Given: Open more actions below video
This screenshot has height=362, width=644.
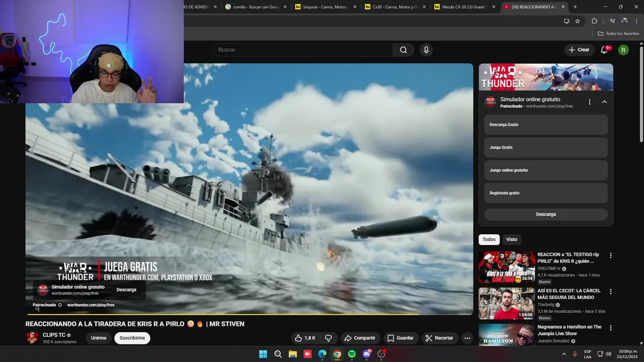Looking at the screenshot, I should pyautogui.click(x=467, y=338).
